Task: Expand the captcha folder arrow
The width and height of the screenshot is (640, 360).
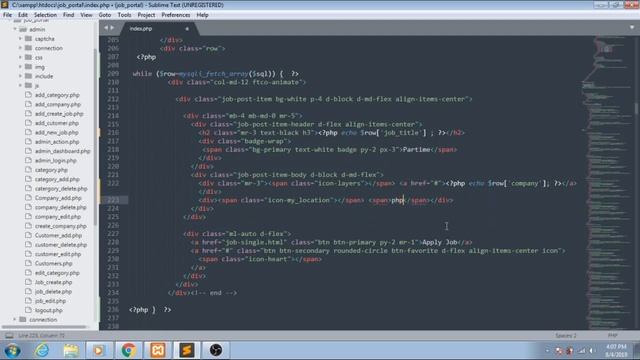Action: pos(20,38)
